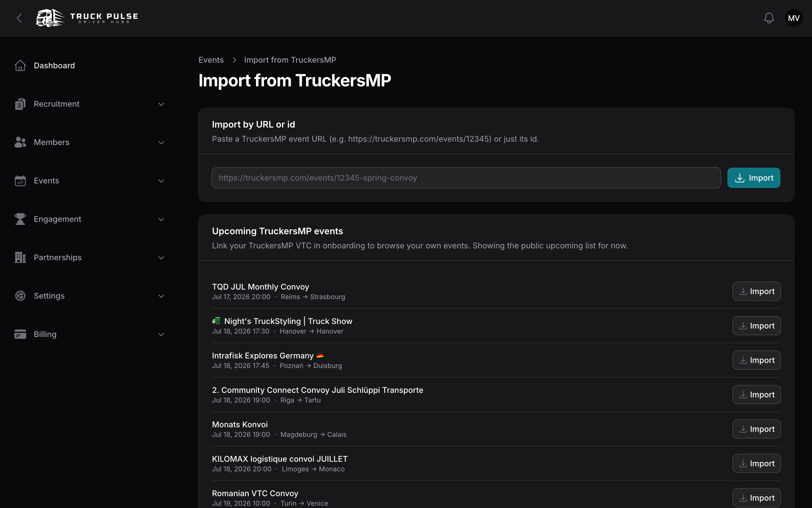Open the notifications bell
Image resolution: width=812 pixels, height=508 pixels.
[769, 18]
